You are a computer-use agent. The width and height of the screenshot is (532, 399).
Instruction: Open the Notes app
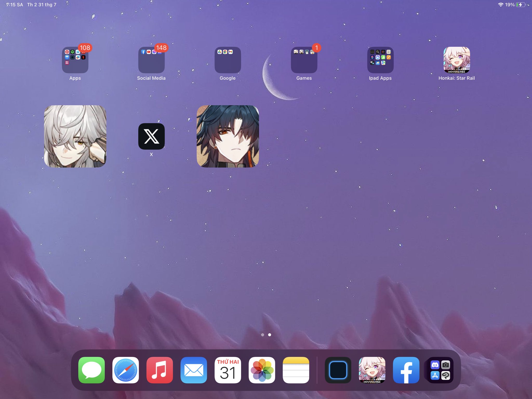(x=296, y=370)
